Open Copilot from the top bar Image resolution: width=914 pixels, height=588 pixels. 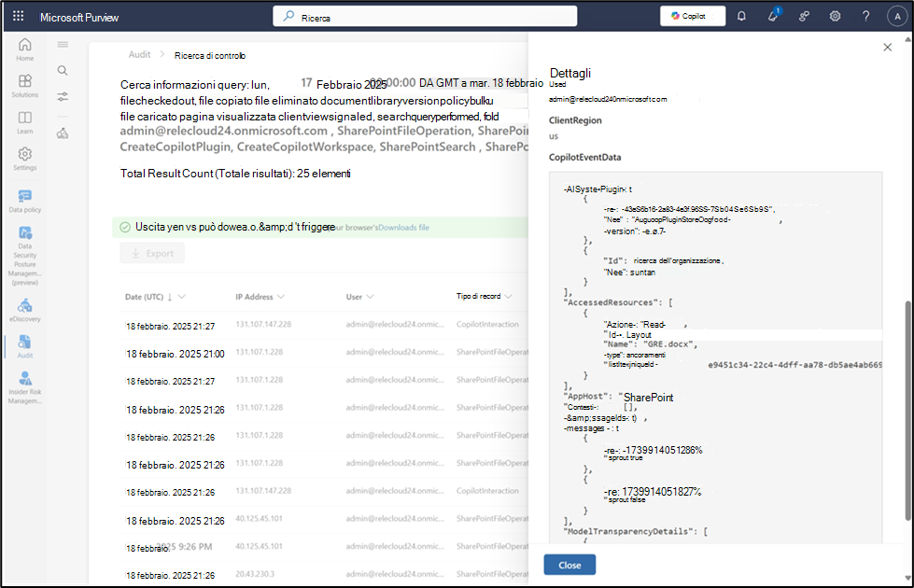(693, 16)
